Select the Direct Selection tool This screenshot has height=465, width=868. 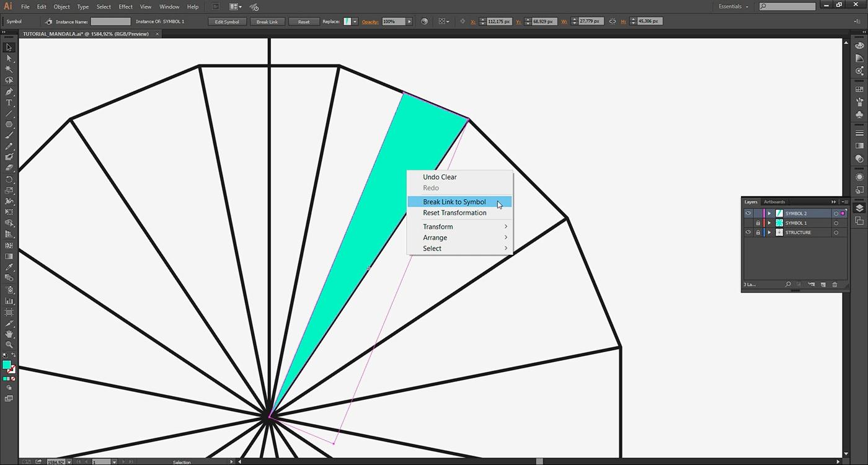(x=9, y=58)
